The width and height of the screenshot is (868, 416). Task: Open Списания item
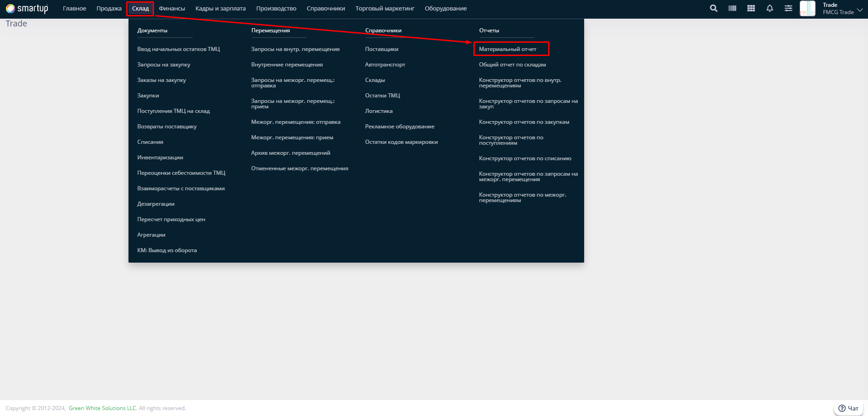pyautogui.click(x=150, y=142)
